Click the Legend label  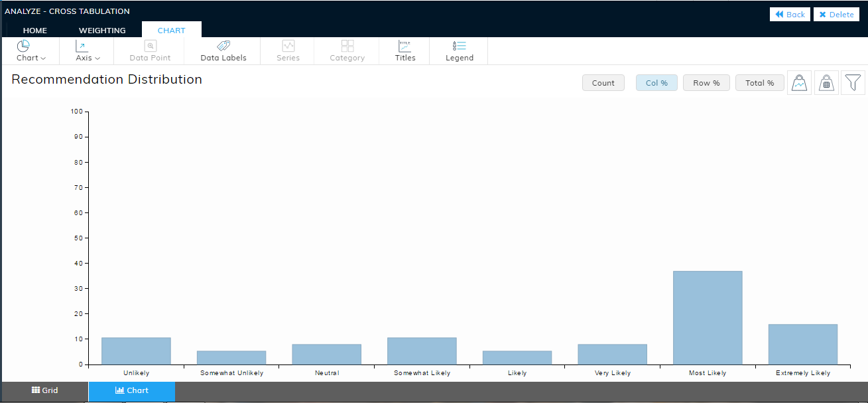[460, 58]
